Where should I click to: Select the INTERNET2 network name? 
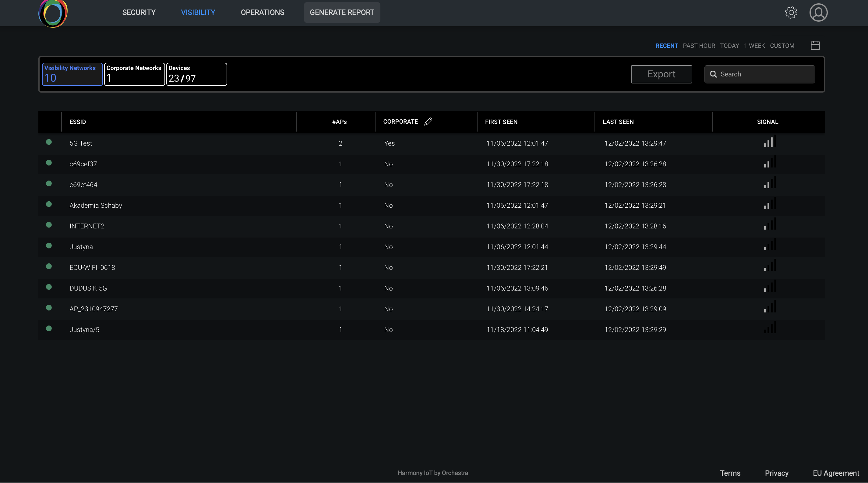click(x=87, y=226)
